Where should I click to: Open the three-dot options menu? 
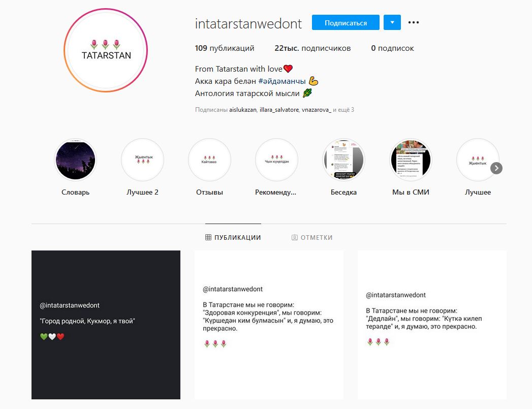coord(414,23)
